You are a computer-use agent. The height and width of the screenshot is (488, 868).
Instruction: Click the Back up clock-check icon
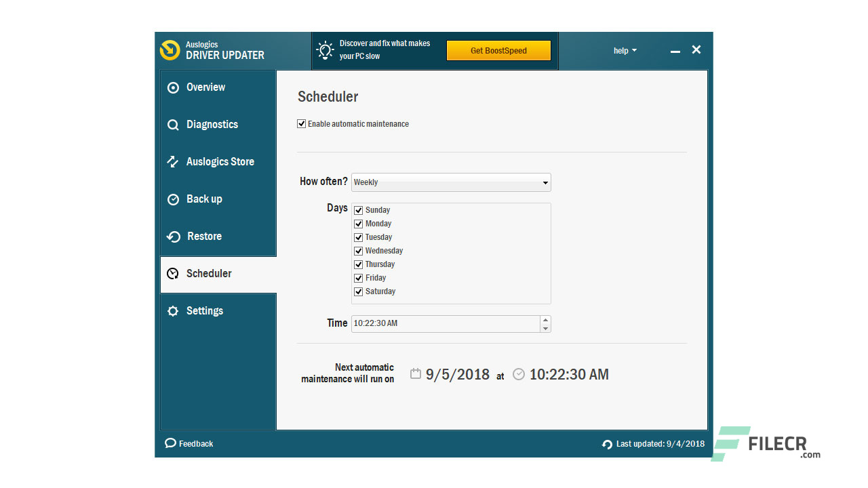coord(173,199)
